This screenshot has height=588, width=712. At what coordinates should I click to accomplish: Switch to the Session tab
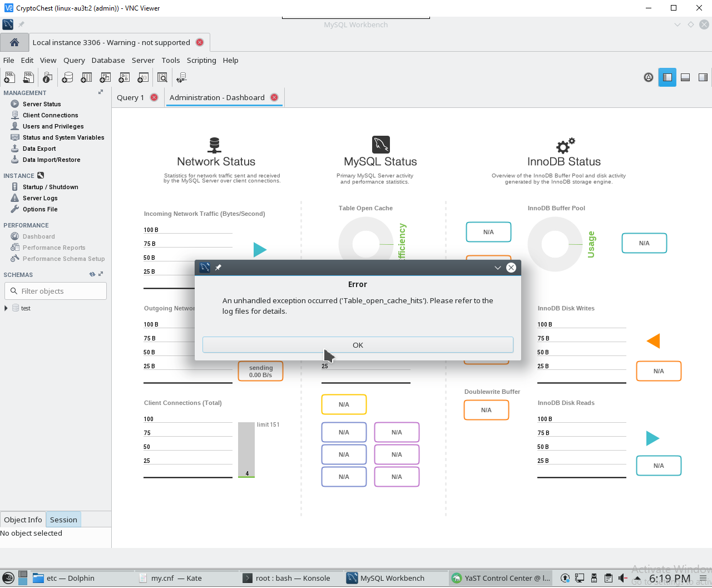click(x=63, y=520)
